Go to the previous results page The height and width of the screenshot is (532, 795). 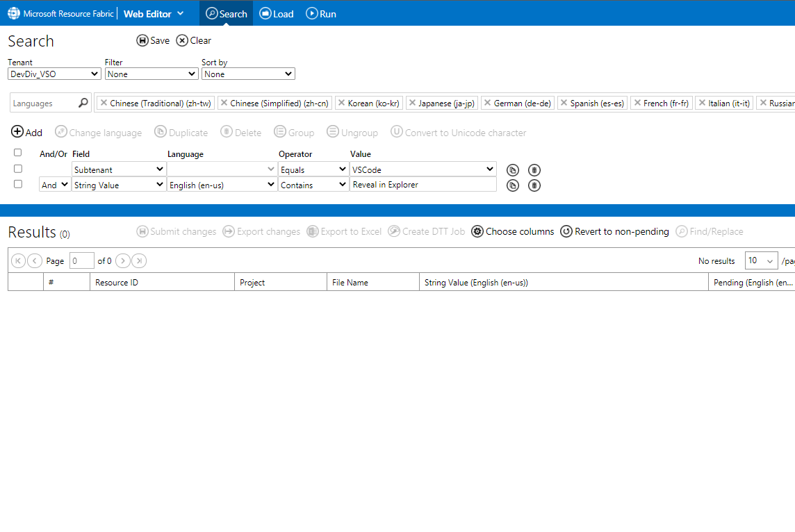pyautogui.click(x=35, y=260)
